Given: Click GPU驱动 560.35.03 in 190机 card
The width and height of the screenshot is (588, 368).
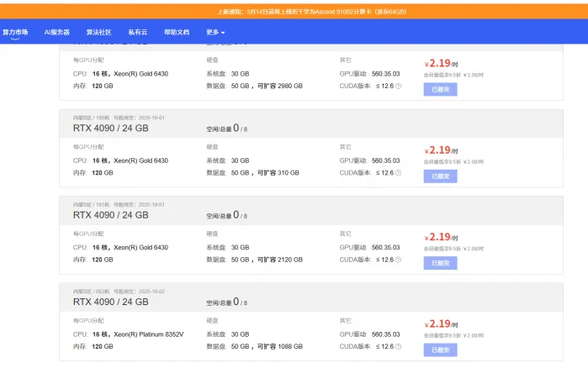Looking at the screenshot, I should (369, 161).
